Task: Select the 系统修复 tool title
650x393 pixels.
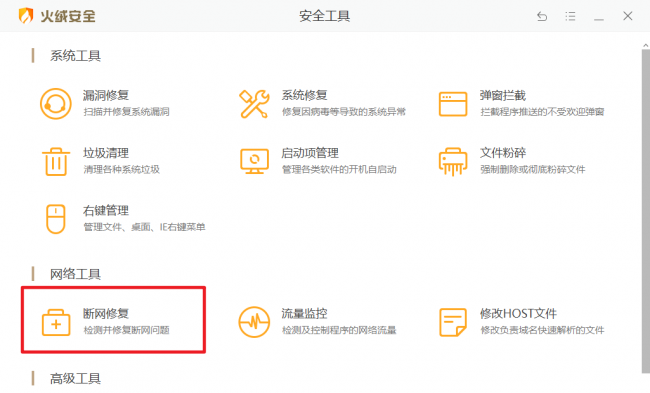Action: (304, 95)
